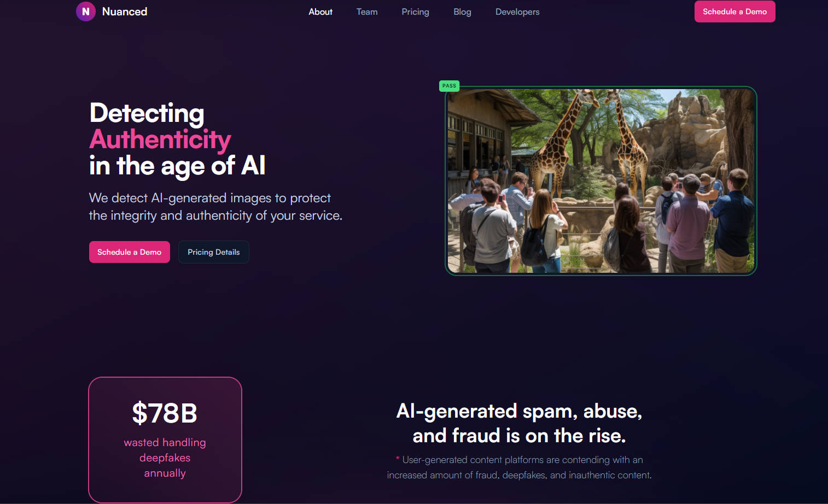Click the pink asterisk footnote marker
The height and width of the screenshot is (504, 828).
click(398, 459)
